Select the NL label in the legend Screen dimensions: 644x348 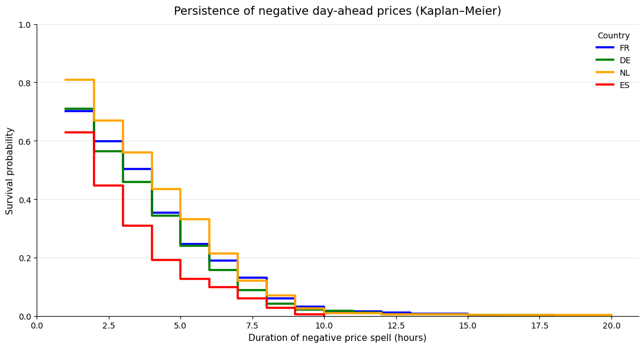tap(625, 73)
